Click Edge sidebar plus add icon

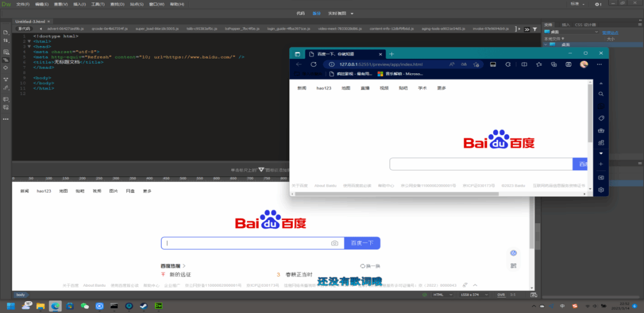[x=601, y=164]
